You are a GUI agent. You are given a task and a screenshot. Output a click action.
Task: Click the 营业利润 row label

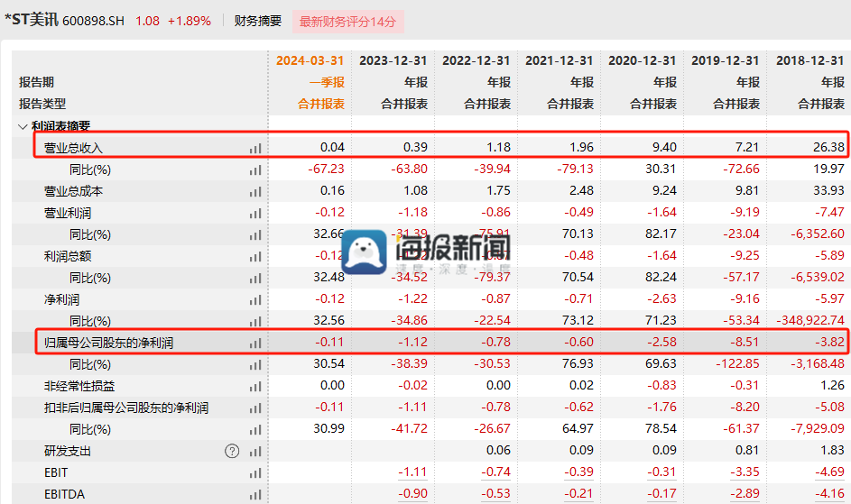click(x=68, y=213)
